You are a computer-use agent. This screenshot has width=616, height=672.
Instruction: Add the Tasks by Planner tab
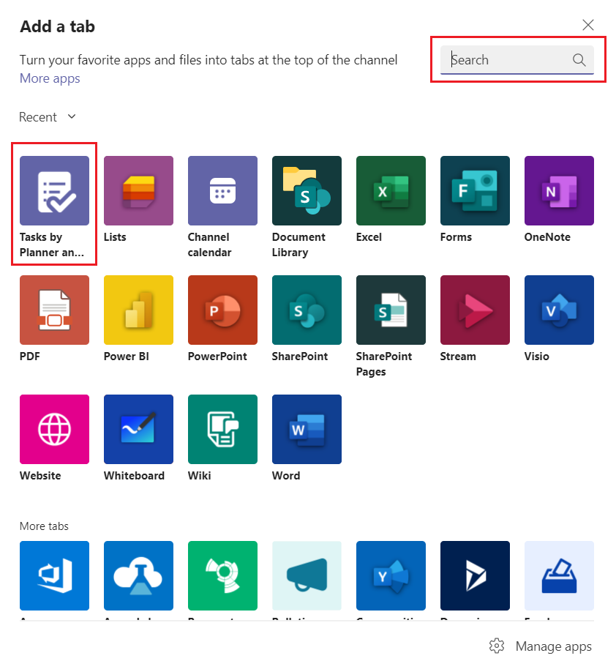coord(54,191)
